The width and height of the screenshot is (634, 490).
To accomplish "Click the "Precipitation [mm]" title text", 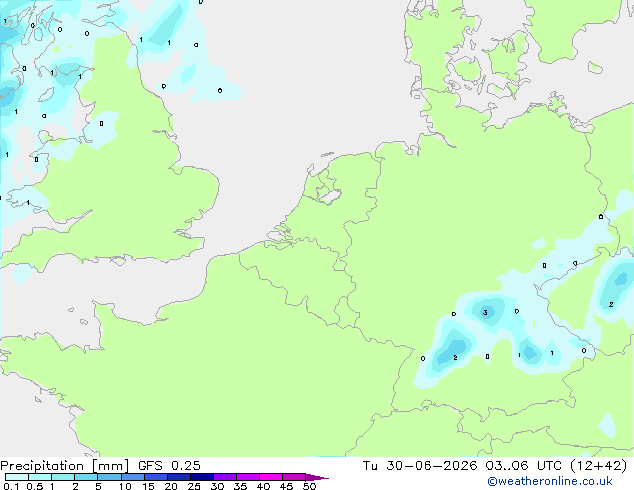I will 64,466.
